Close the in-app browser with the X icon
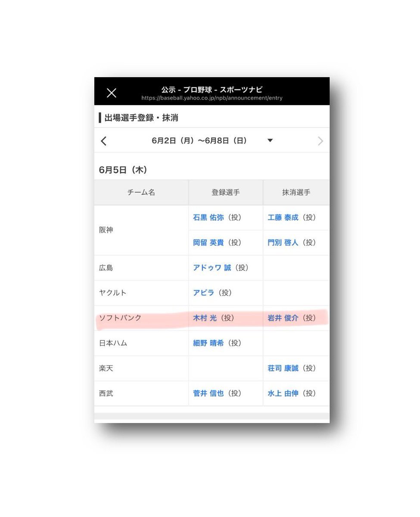This screenshot has width=420, height=517. coord(112,93)
